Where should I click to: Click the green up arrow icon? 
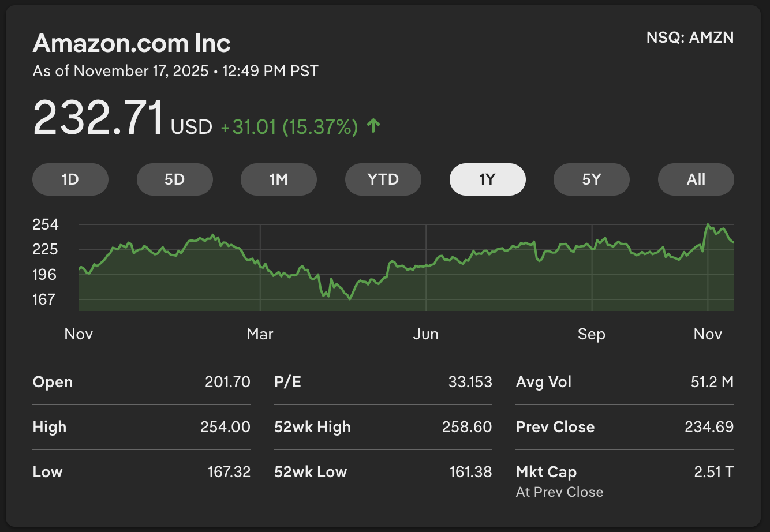(373, 126)
